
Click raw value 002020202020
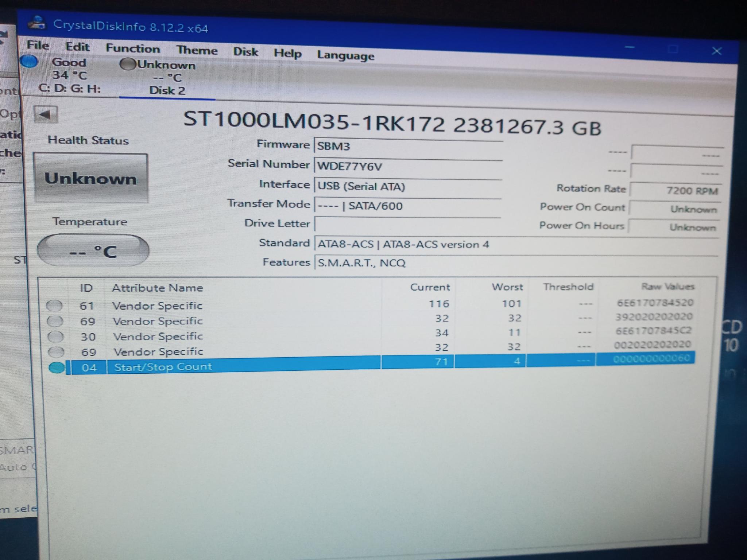[x=653, y=344]
